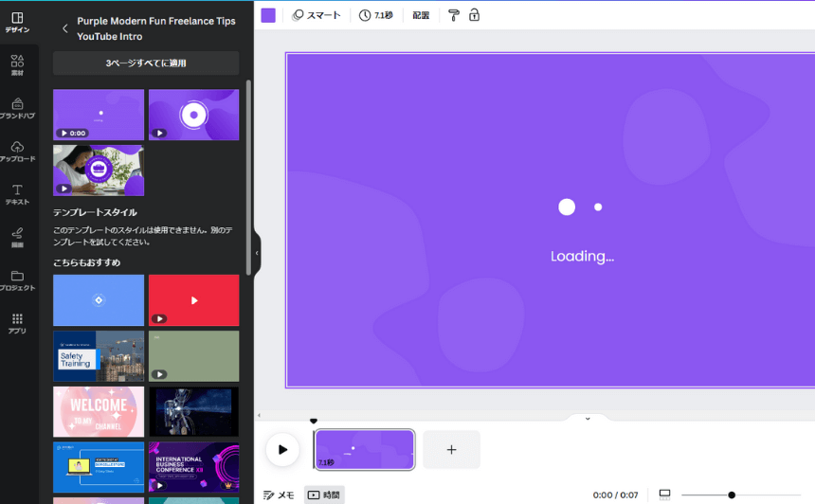Collapse the side panel with the arrow handle
This screenshot has width=815, height=504.
257,253
